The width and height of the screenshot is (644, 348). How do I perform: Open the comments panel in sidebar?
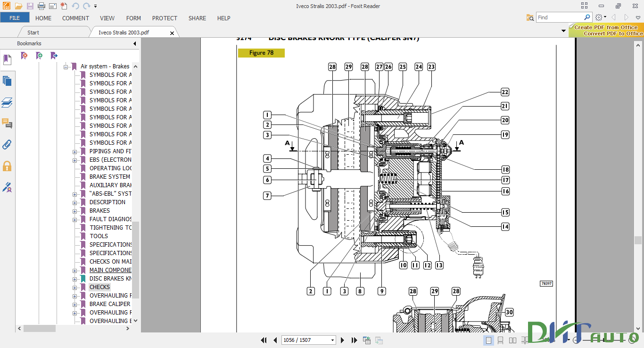[x=7, y=124]
